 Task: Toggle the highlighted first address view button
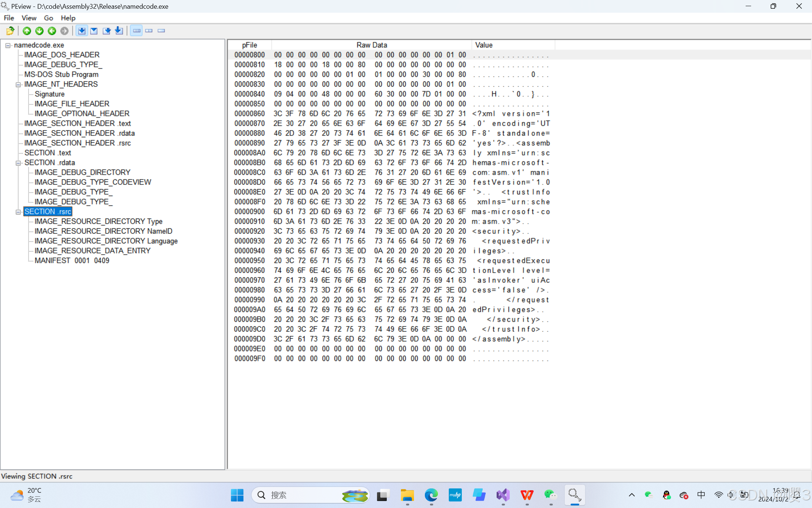[82, 31]
